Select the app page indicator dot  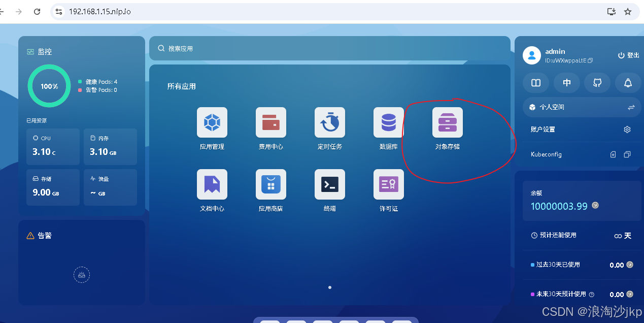330,287
